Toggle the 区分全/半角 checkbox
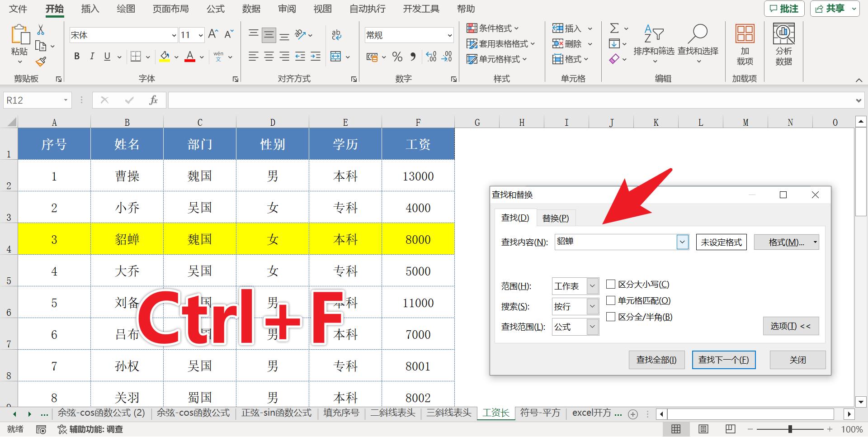 coord(611,317)
